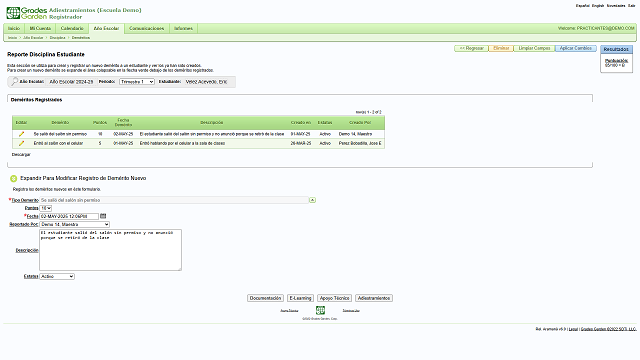Edit the 'Se salió del salón sin permiso' row pencil

pyautogui.click(x=21, y=134)
